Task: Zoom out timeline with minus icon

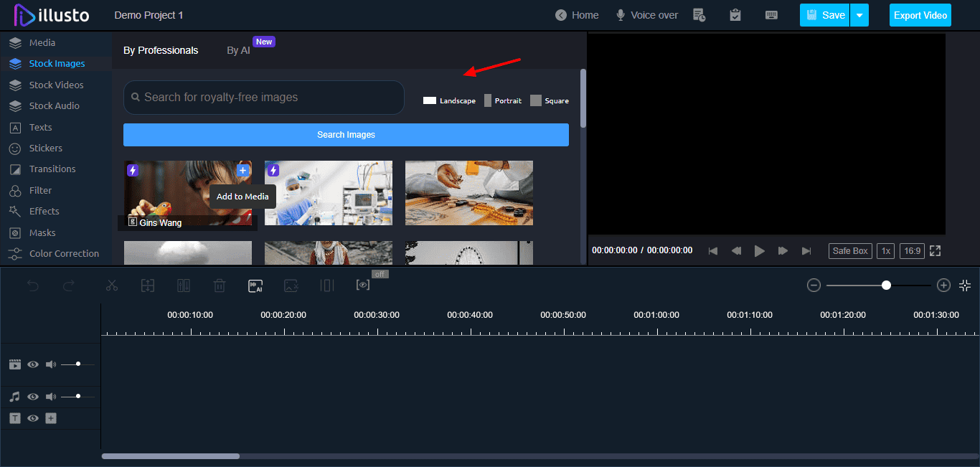Action: pos(814,286)
